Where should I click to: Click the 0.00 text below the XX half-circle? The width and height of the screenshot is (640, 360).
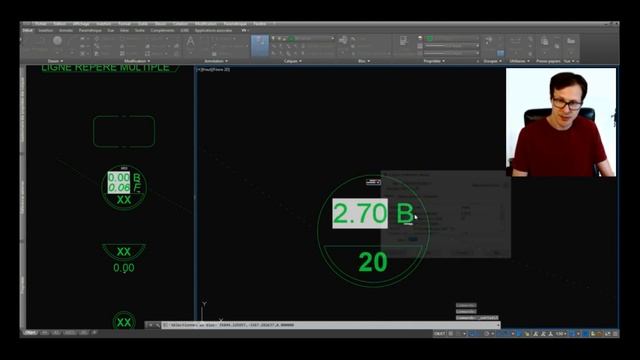click(124, 268)
